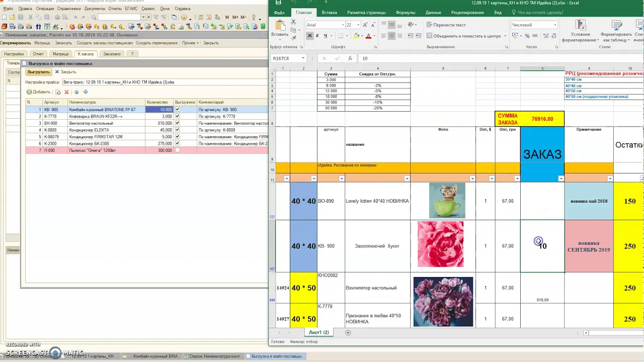Open the font size dropdown showing 22
The image size is (644, 362).
coord(358,25)
